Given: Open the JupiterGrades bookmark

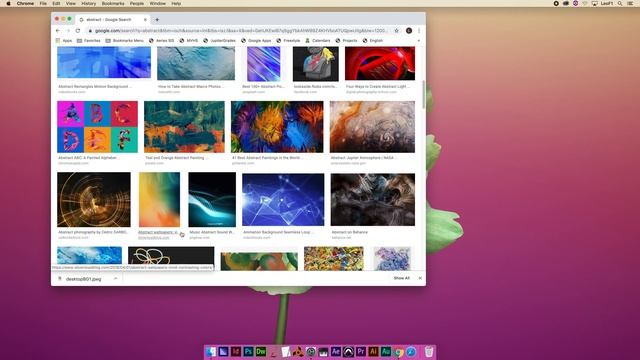Looking at the screenshot, I should 220,41.
